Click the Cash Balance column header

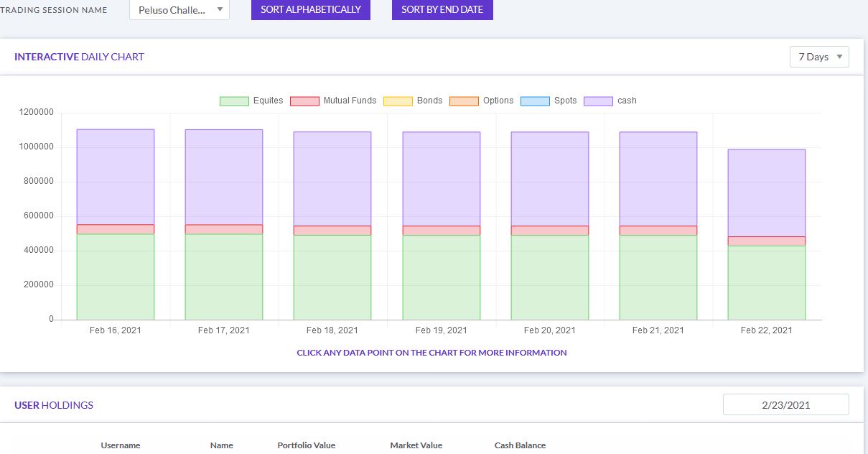[x=519, y=445]
